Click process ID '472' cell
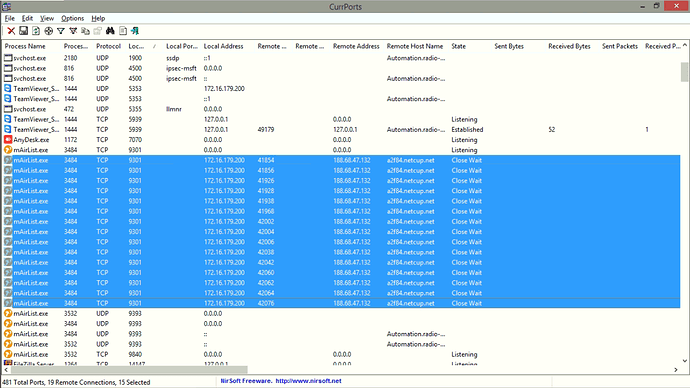 coord(69,109)
